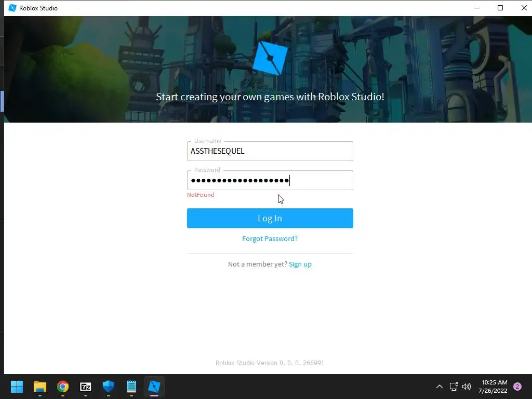Viewport: 532px width, 399px height.
Task: Open the network status tray icon
Action: point(454,387)
